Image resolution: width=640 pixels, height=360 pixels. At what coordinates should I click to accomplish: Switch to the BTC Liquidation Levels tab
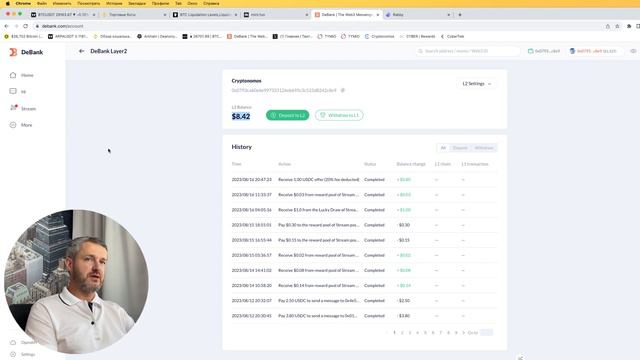point(205,15)
